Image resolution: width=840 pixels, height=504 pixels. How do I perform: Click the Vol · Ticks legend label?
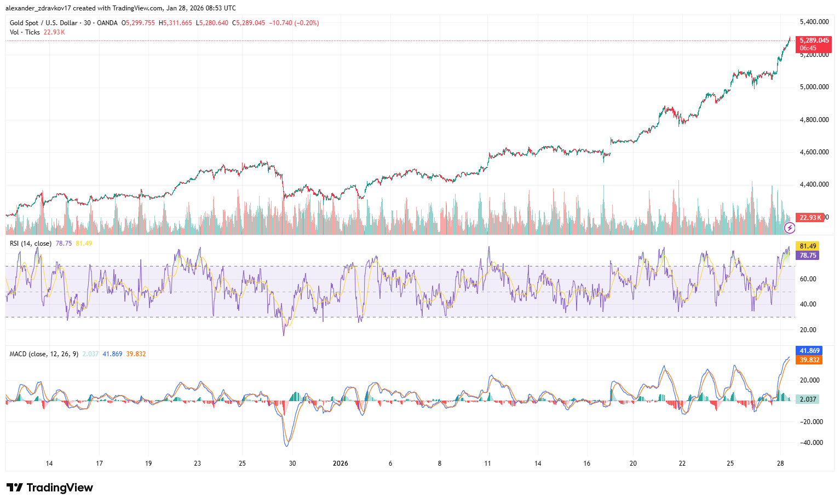[x=25, y=32]
